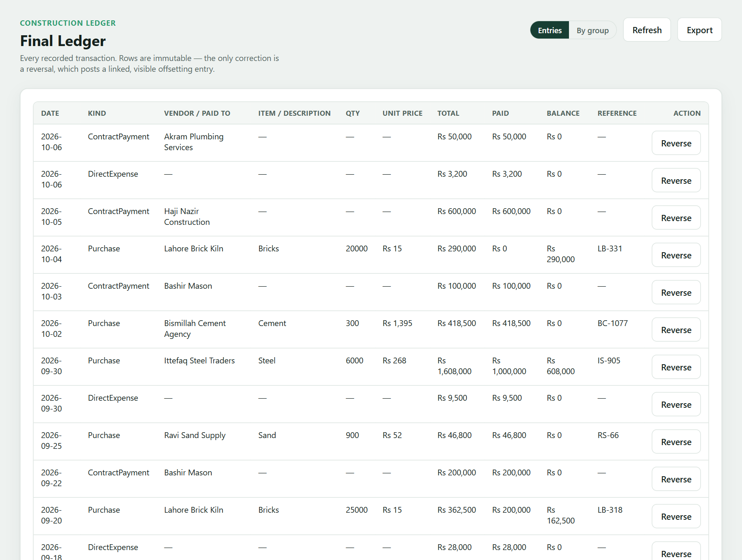Reverse the Akram Plumbing Services payment
Image resolution: width=742 pixels, height=560 pixels.
676,143
